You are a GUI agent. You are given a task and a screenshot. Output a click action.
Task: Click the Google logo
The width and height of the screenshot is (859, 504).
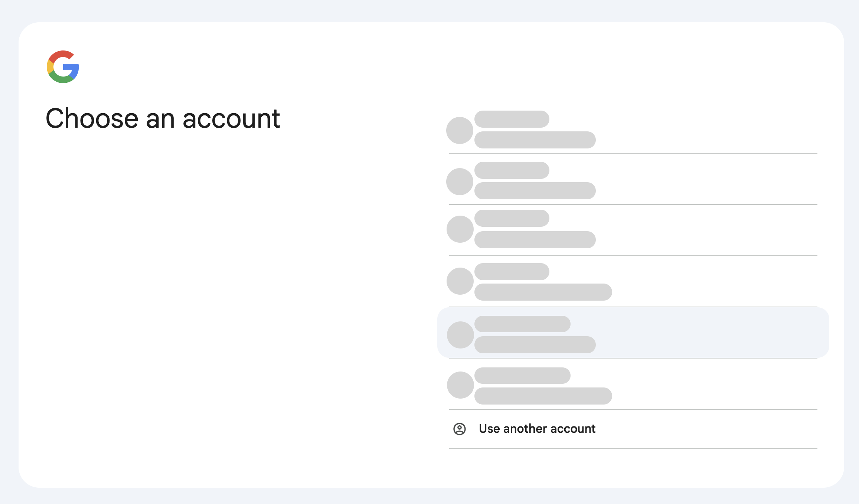tap(63, 67)
